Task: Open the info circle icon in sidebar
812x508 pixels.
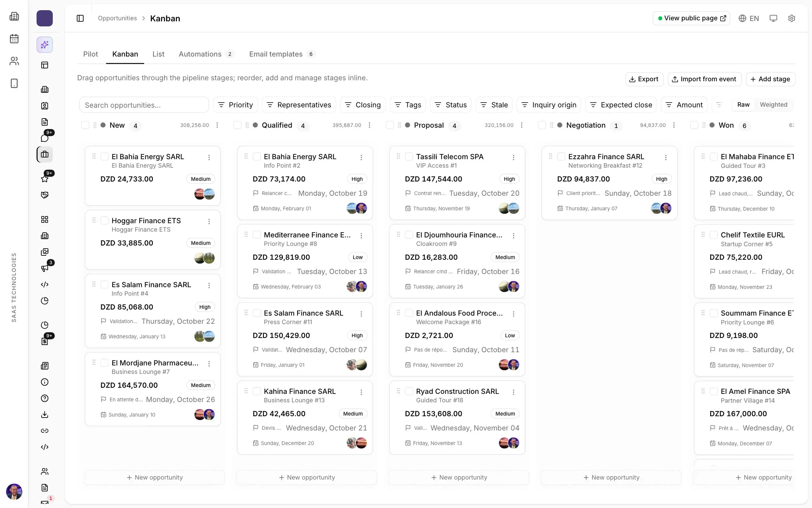Action: 45,382
